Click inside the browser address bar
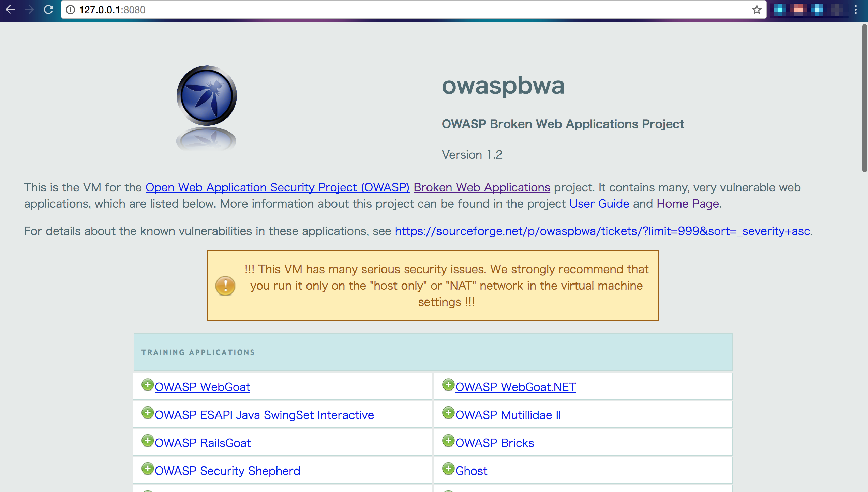 239,10
